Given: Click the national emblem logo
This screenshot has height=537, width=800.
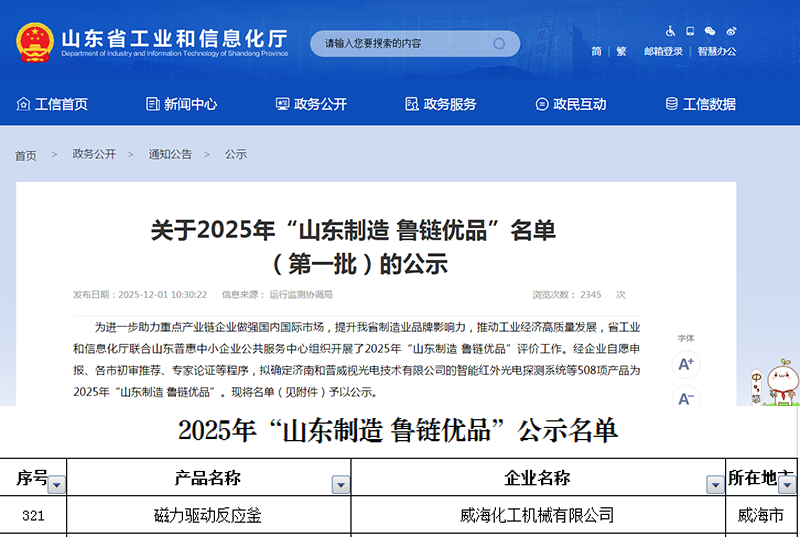Looking at the screenshot, I should click(x=35, y=43).
